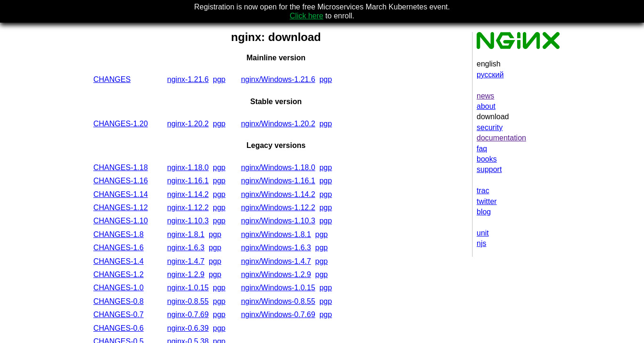Download nginx/Windows-1.14.2
This screenshot has width=644, height=343.
pyautogui.click(x=278, y=195)
